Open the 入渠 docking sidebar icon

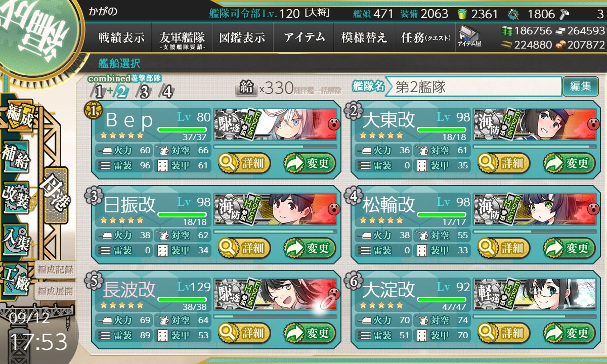click(16, 237)
